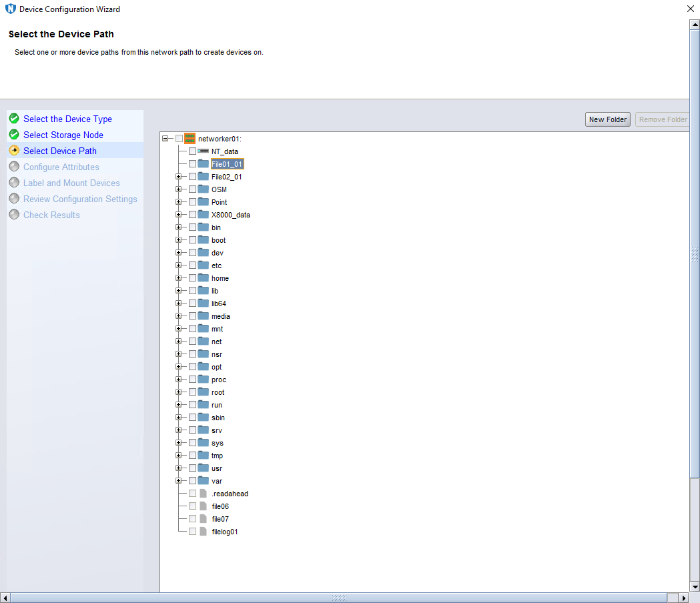Expand the var folder tree node
Screen dimensions: 700x603
pos(179,481)
